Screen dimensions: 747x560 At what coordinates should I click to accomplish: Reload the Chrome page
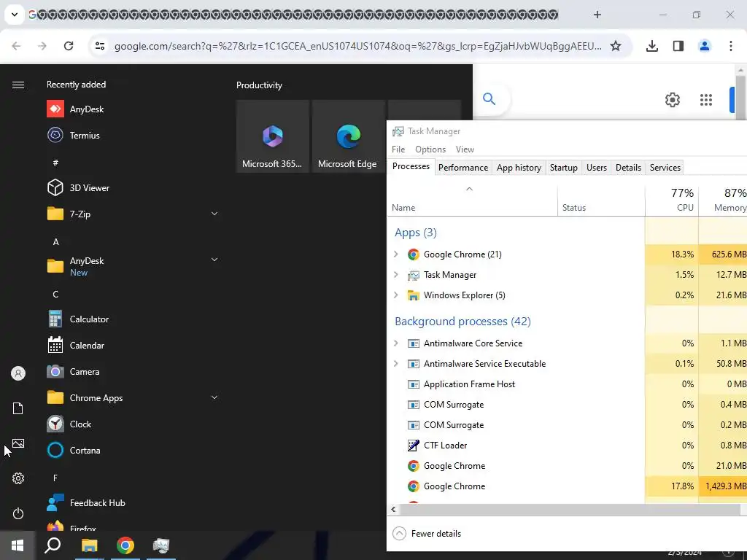pos(69,46)
